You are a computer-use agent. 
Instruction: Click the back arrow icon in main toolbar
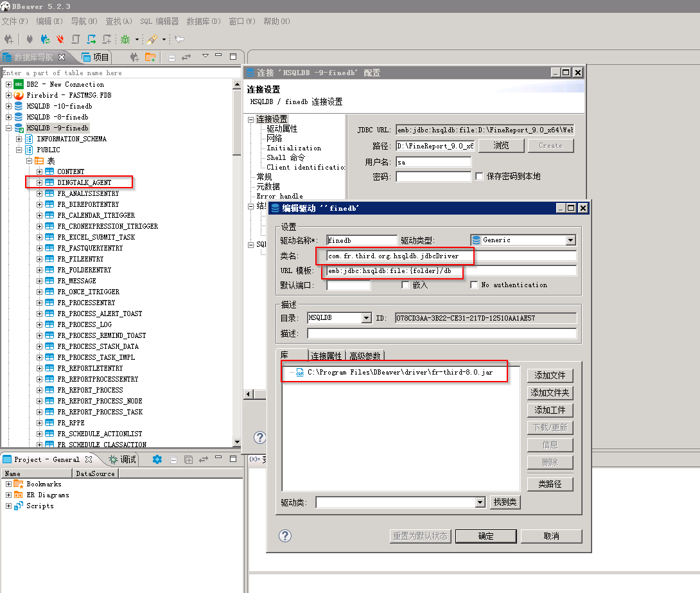click(179, 39)
